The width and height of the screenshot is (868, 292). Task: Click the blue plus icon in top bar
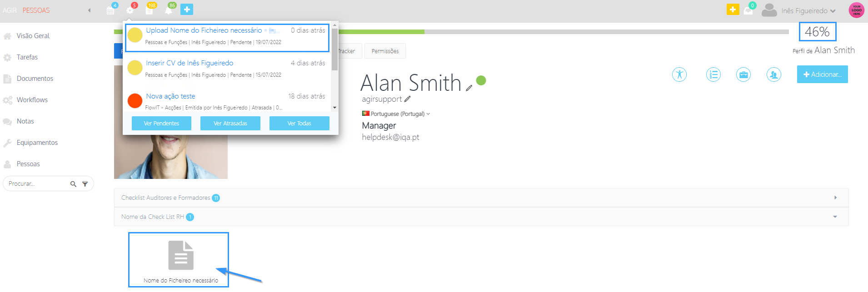click(x=187, y=10)
